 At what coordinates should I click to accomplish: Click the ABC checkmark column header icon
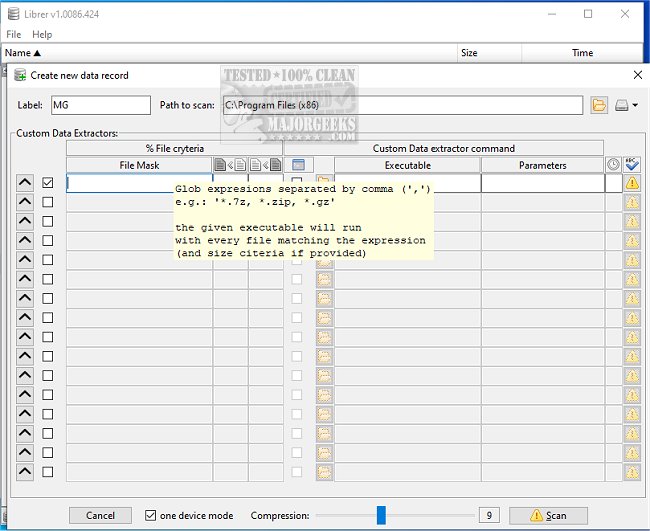click(632, 165)
